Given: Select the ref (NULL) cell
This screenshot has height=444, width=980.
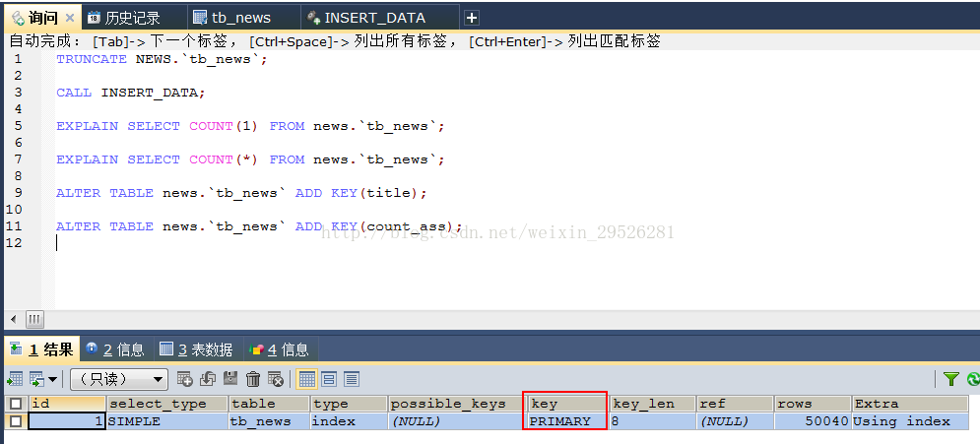Looking at the screenshot, I should coord(735,421).
